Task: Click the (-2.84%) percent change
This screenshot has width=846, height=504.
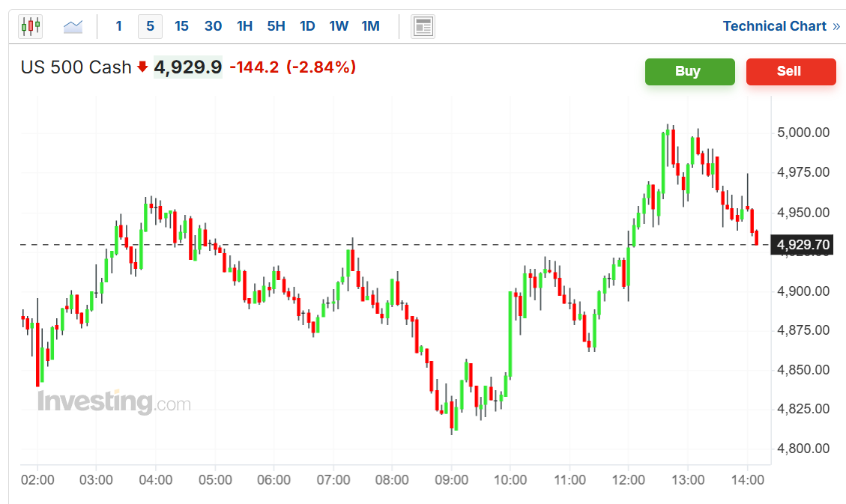Action: pyautogui.click(x=321, y=67)
